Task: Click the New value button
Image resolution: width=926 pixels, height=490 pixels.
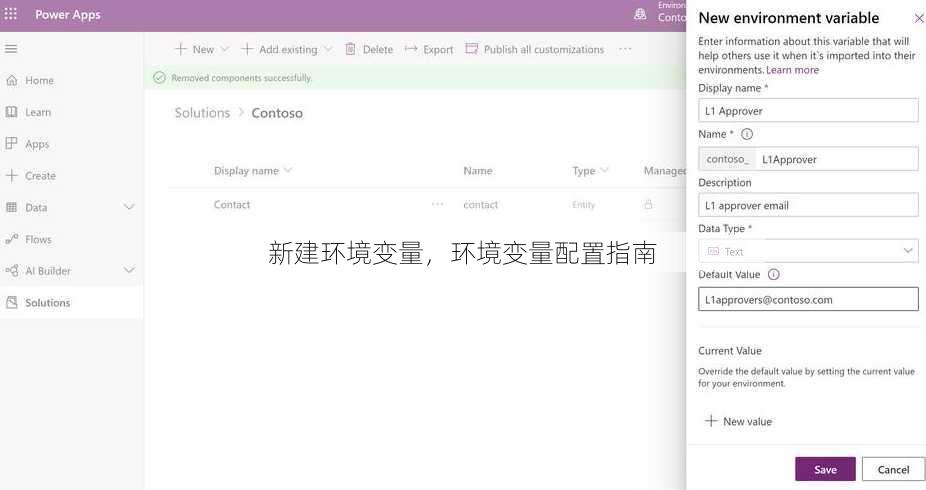Action: (738, 421)
